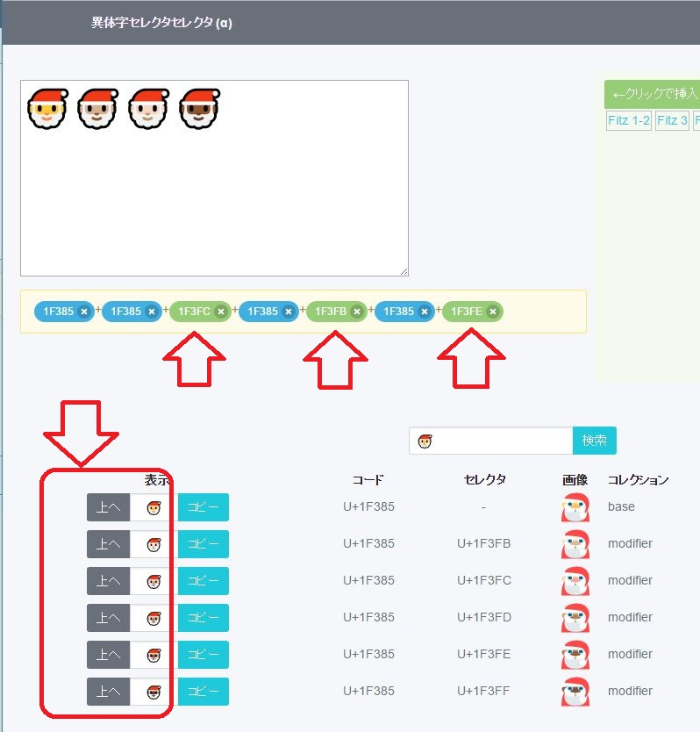Start a search with the 検索 button
Screen dimensions: 700x732
(595, 441)
